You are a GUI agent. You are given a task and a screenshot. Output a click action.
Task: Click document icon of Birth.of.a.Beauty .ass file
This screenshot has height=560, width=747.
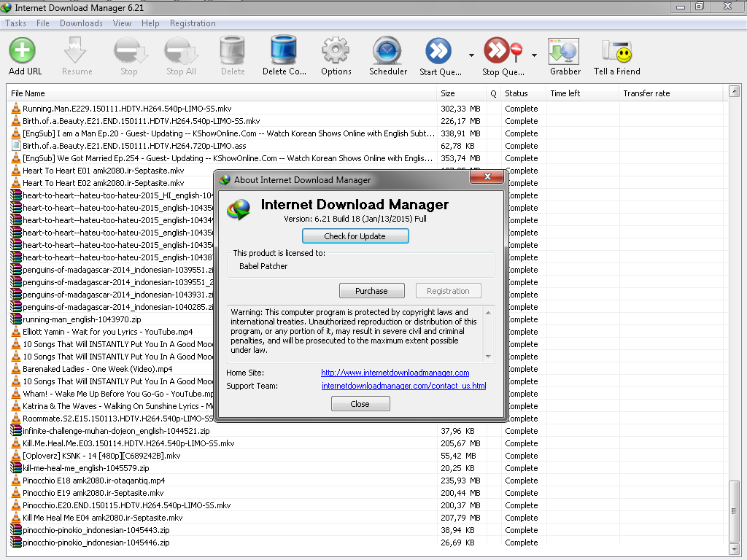pos(16,145)
